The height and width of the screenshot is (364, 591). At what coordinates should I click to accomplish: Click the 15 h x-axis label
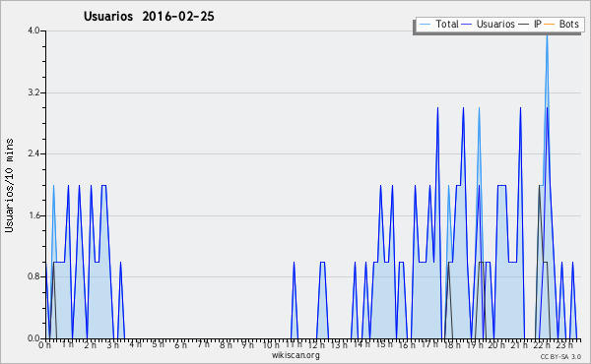pyautogui.click(x=384, y=344)
